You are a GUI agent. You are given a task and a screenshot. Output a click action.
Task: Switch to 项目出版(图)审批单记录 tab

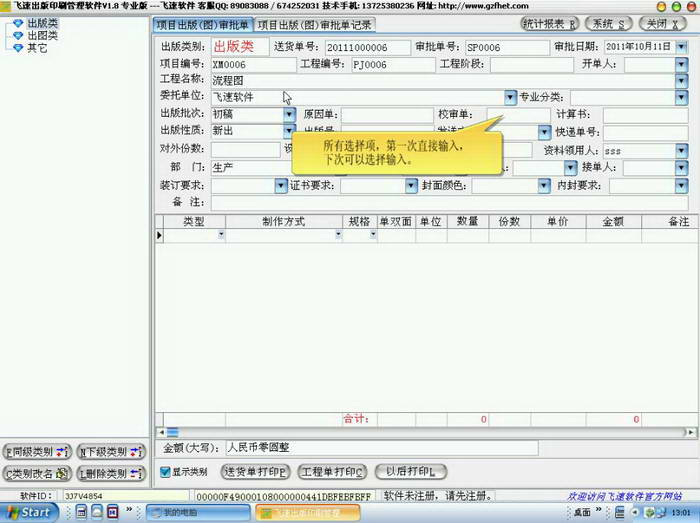tap(315, 24)
